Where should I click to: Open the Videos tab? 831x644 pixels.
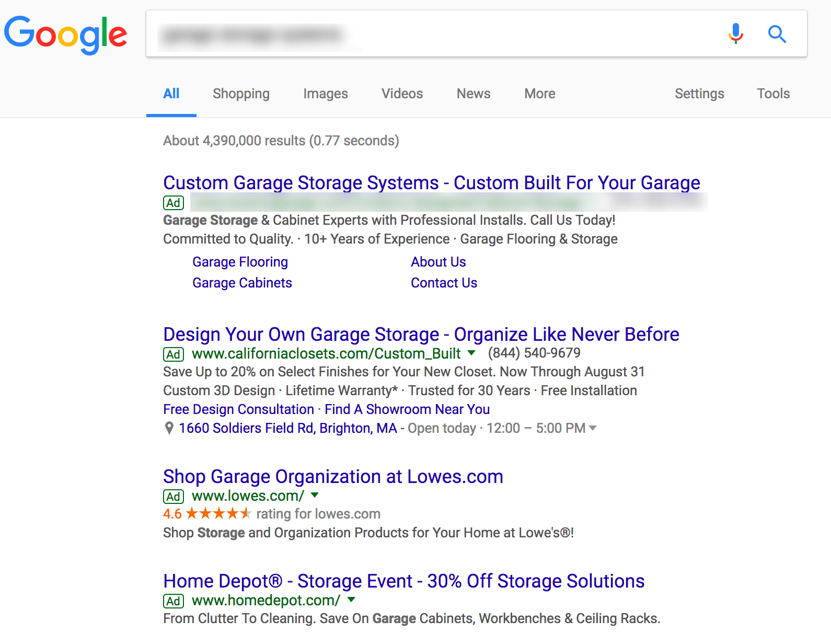pyautogui.click(x=402, y=94)
